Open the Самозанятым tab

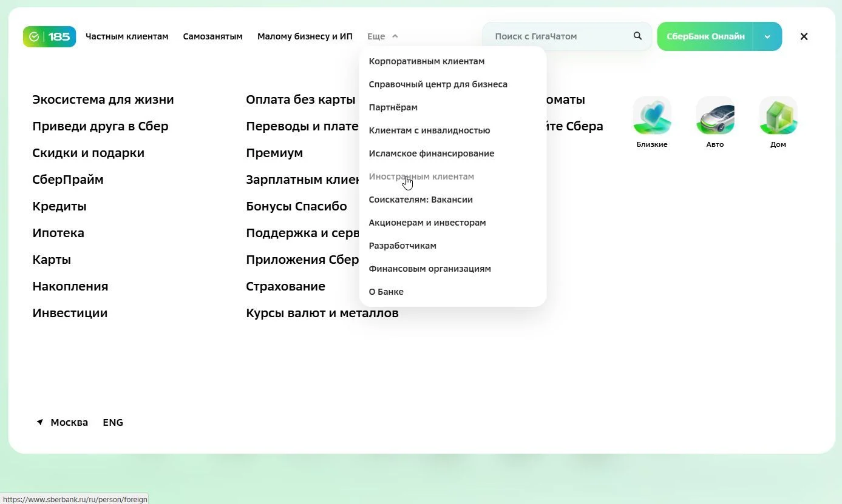pos(212,36)
